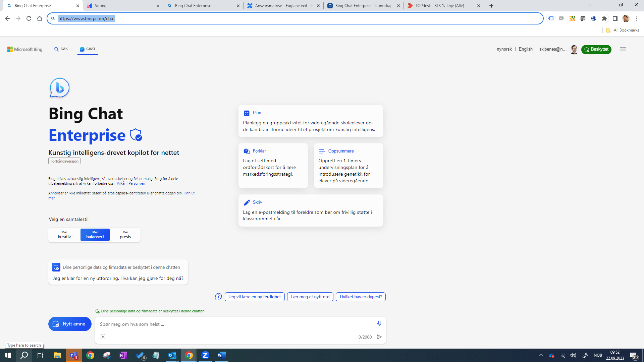This screenshot has height=362, width=644.
Task: Click the help question mark icon by suggestions
Action: [x=218, y=297]
